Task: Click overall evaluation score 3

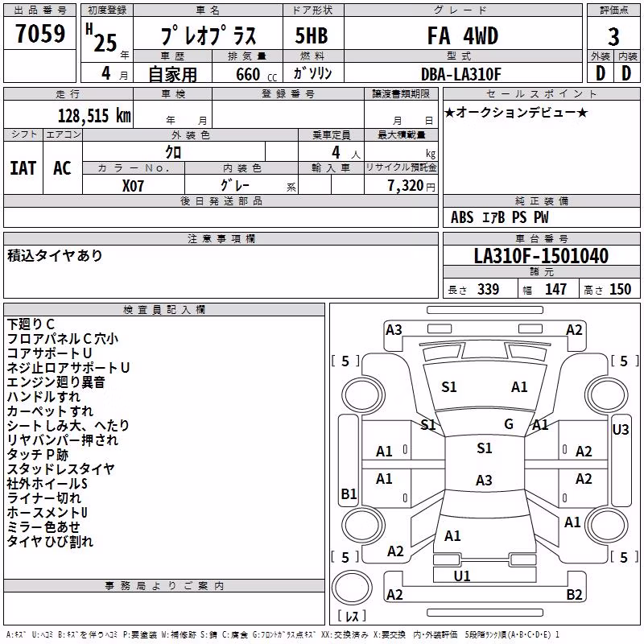Action: (613, 36)
